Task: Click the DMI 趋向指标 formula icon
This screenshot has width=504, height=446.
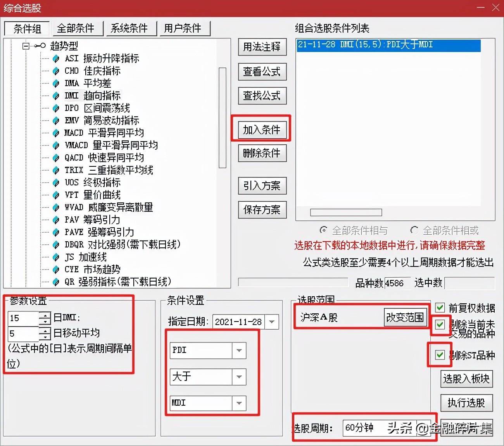Action: point(56,96)
